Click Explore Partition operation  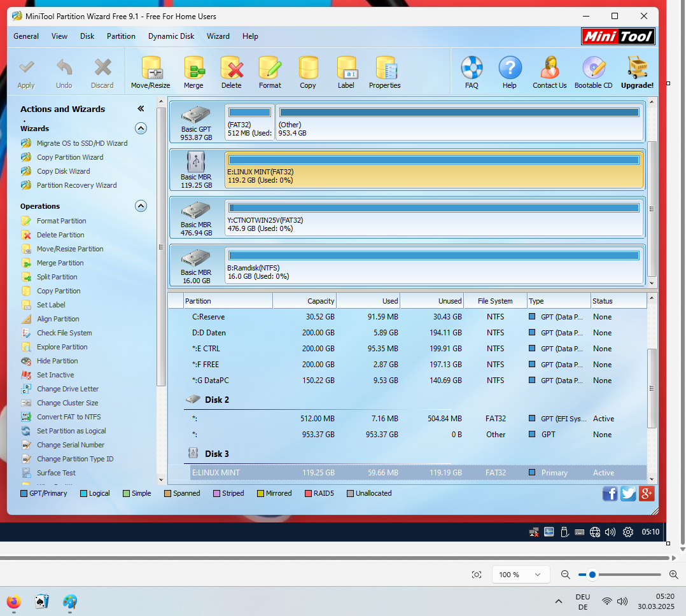62,347
